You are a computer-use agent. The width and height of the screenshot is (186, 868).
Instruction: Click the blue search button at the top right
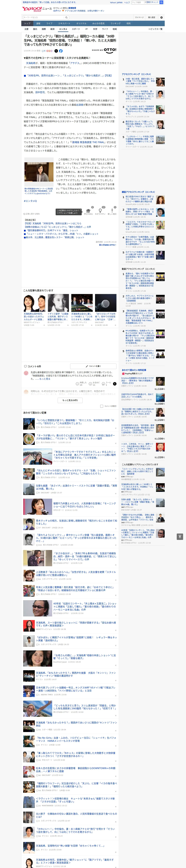tap(161, 2)
